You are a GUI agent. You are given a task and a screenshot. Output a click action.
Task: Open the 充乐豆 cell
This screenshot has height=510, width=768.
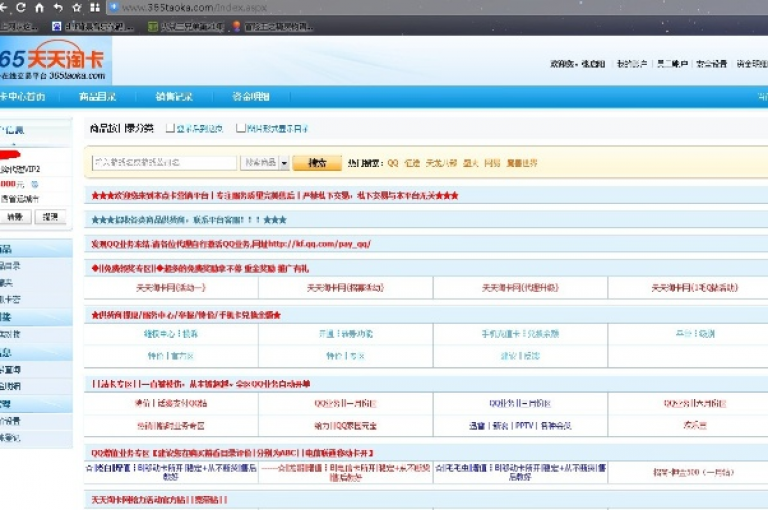point(695,425)
